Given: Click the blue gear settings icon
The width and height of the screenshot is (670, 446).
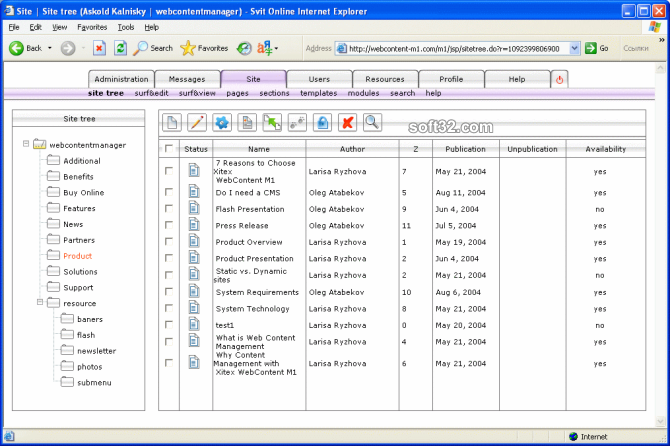Looking at the screenshot, I should [x=222, y=123].
